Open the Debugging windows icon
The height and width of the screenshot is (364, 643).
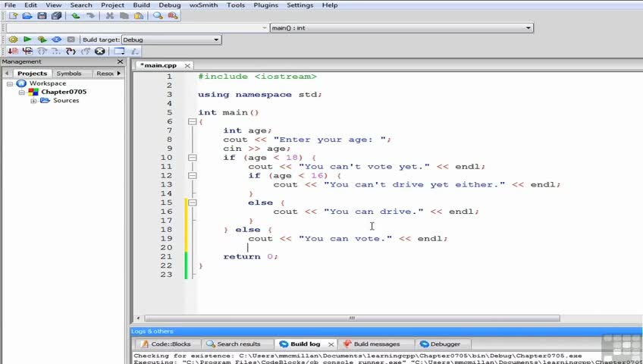click(119, 52)
